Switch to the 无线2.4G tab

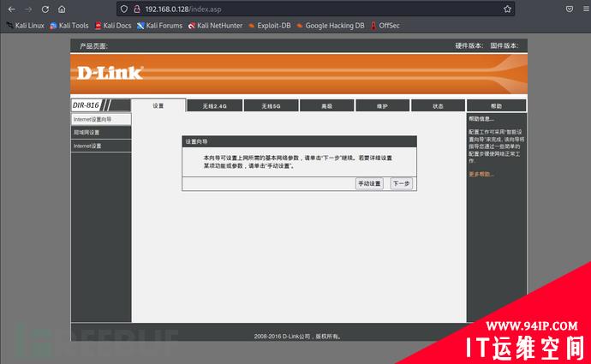point(214,106)
